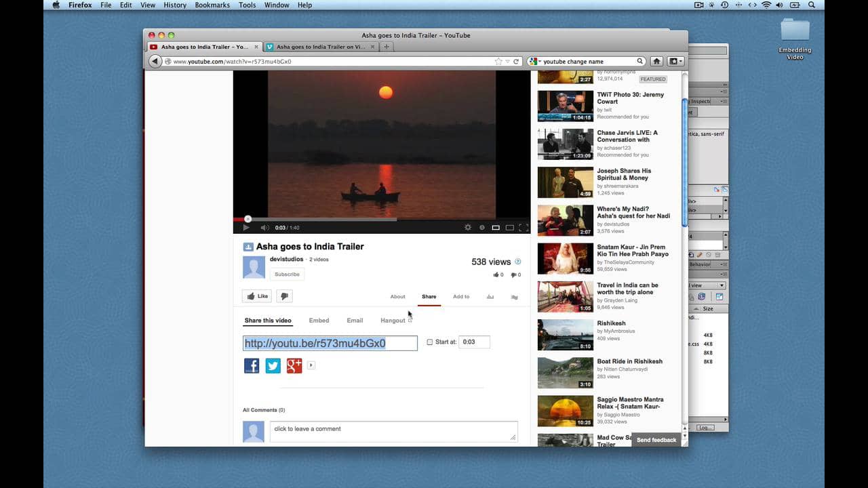
Task: Open Firefox home page icon
Action: (x=656, y=61)
